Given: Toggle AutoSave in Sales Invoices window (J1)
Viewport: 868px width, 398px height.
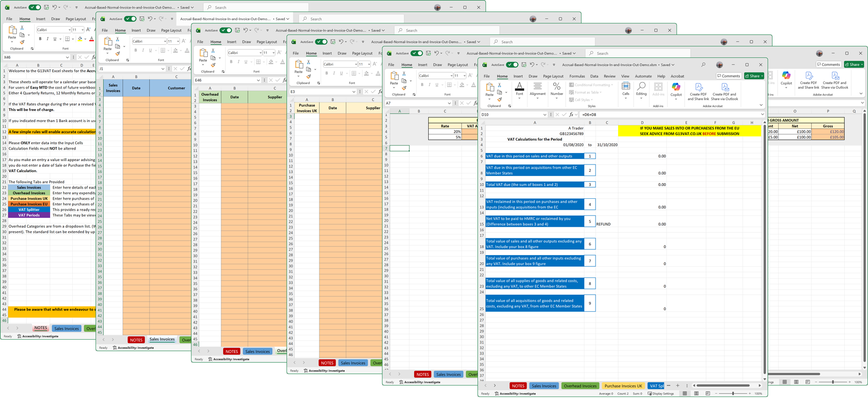Looking at the screenshot, I should click(130, 19).
